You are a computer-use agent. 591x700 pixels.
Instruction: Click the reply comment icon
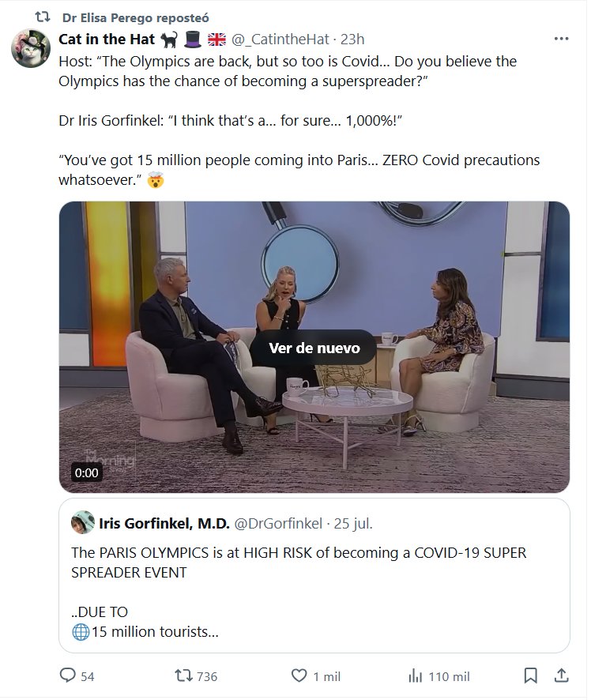(68, 676)
